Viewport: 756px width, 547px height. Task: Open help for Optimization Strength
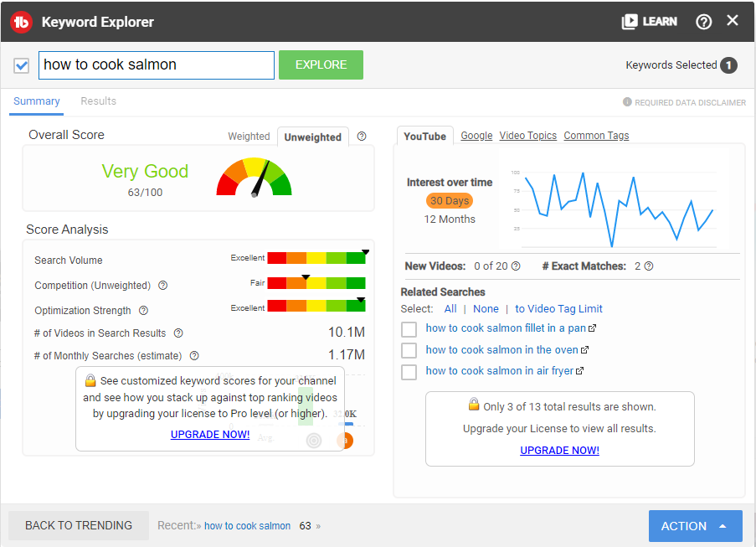tap(143, 311)
